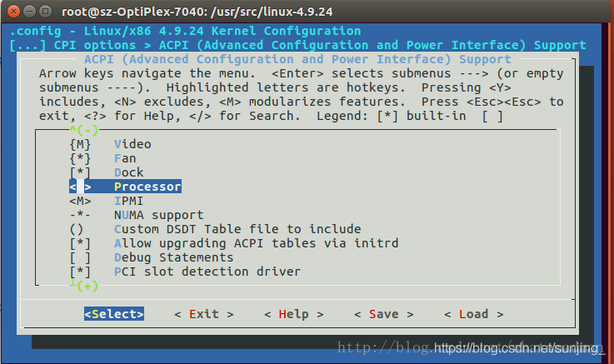The width and height of the screenshot is (614, 364).
Task: Select the Fan menu entry
Action: point(125,158)
